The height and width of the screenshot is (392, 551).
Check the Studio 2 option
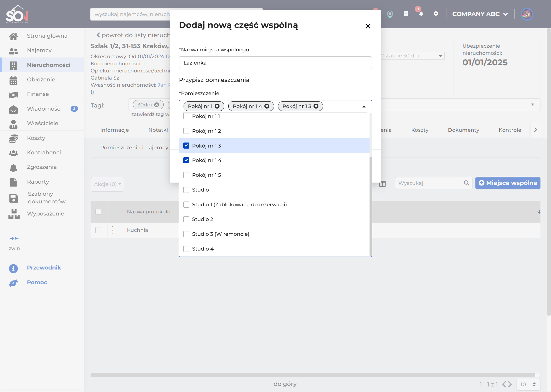pyautogui.click(x=186, y=219)
